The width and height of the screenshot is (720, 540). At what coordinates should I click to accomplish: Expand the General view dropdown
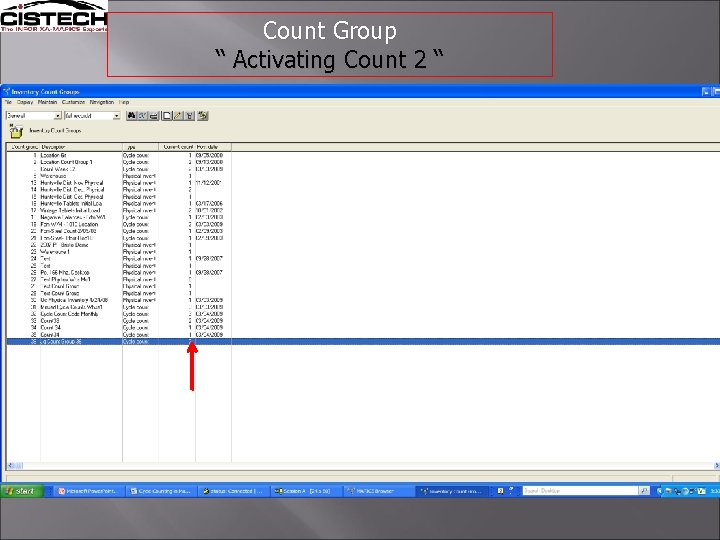[58, 116]
